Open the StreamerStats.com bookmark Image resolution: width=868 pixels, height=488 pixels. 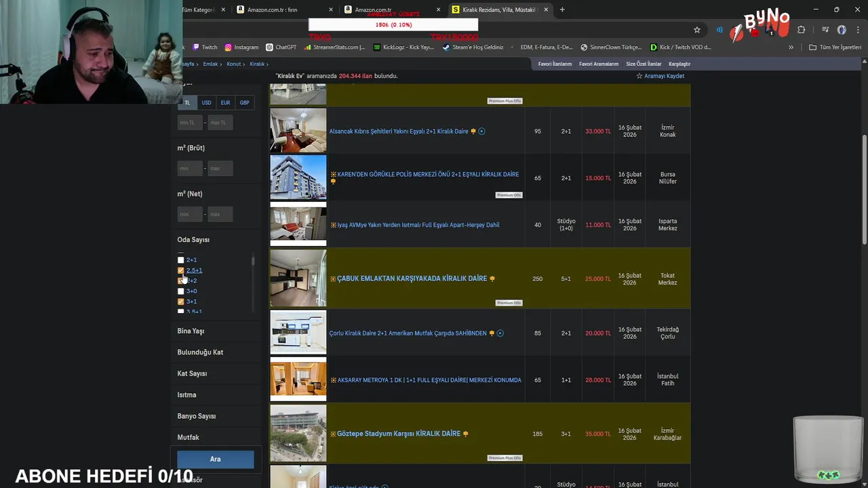[x=335, y=47]
